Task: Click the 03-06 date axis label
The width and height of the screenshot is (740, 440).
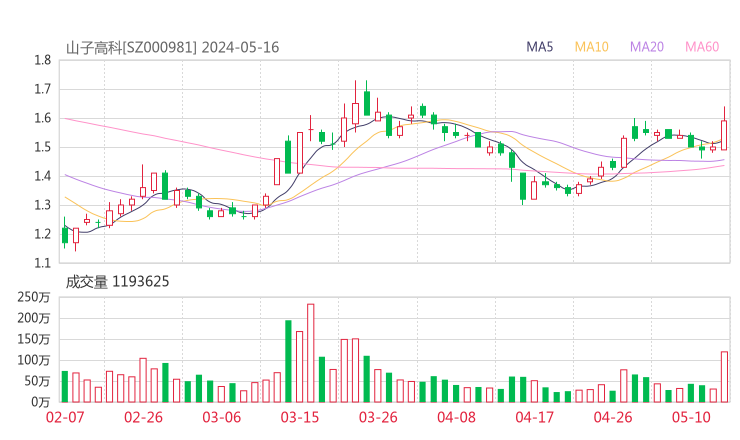Action: (x=221, y=417)
